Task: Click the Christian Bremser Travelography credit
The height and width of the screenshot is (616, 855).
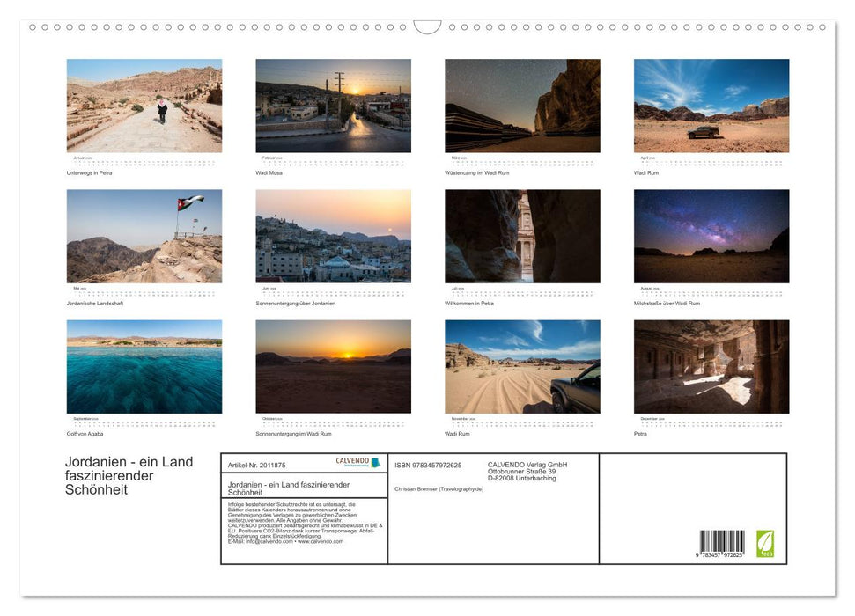Action: (x=439, y=488)
